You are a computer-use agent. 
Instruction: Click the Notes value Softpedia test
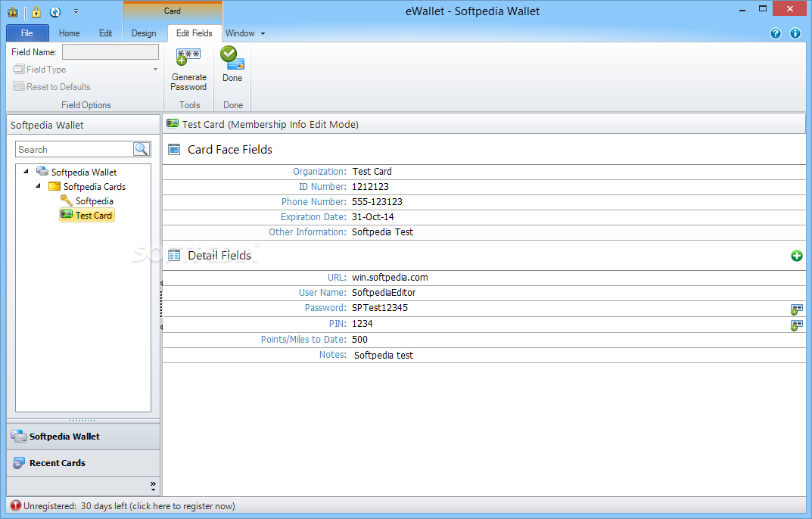point(384,356)
